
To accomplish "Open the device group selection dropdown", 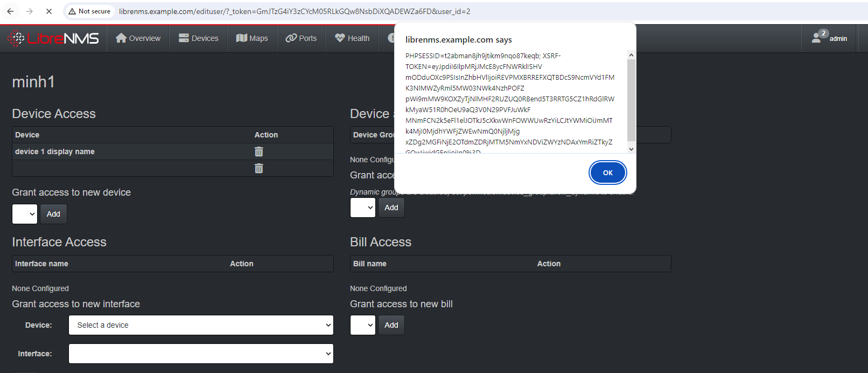I will tap(363, 208).
